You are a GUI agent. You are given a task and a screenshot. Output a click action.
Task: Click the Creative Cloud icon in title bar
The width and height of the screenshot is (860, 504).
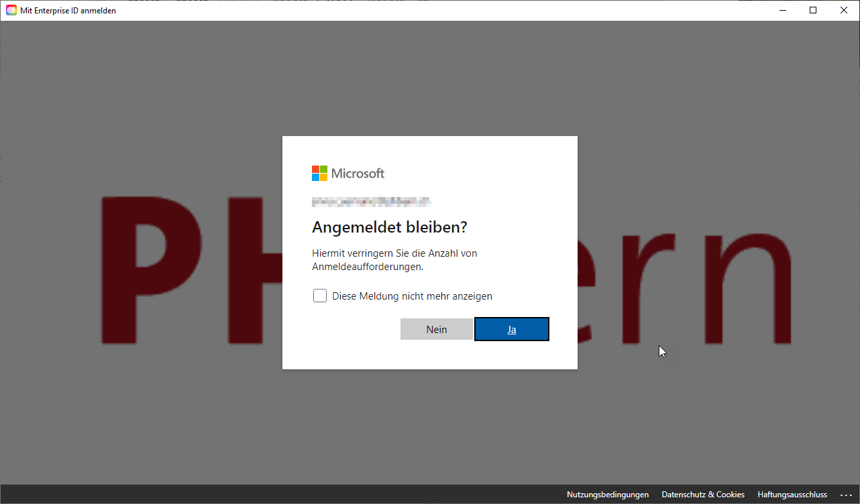pyautogui.click(x=11, y=10)
